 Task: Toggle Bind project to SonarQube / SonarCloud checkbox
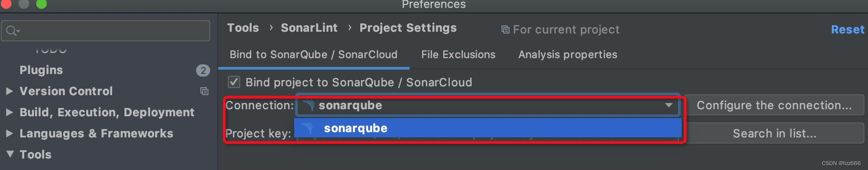[x=234, y=82]
